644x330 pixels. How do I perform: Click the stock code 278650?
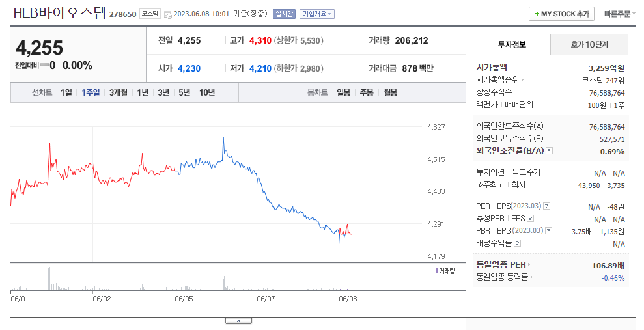click(x=122, y=14)
